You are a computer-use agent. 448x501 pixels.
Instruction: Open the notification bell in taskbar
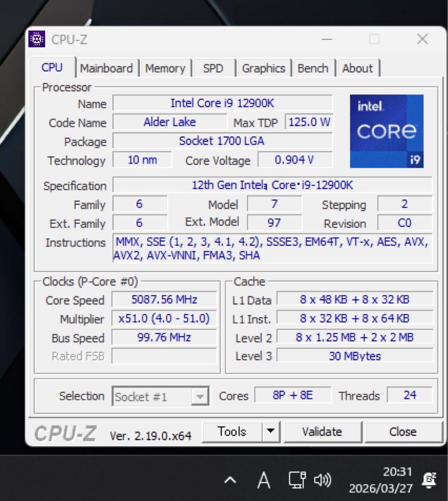[x=429, y=480]
